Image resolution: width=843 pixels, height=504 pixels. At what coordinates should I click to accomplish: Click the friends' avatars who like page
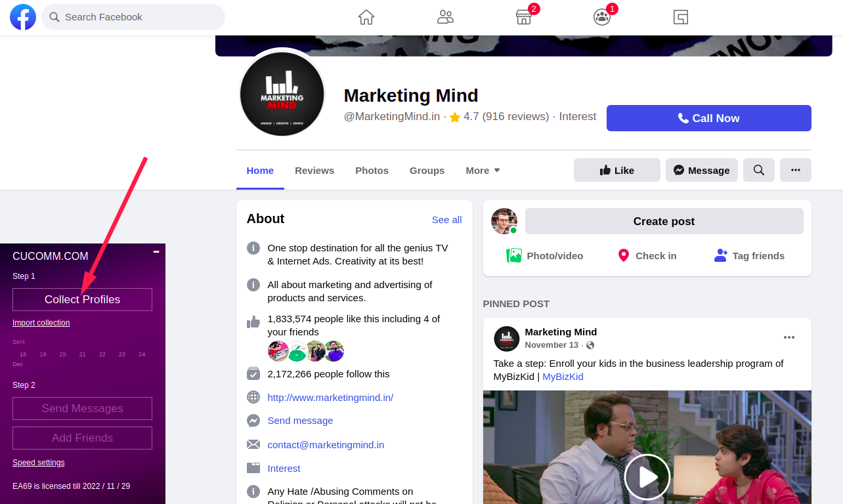[x=306, y=351]
